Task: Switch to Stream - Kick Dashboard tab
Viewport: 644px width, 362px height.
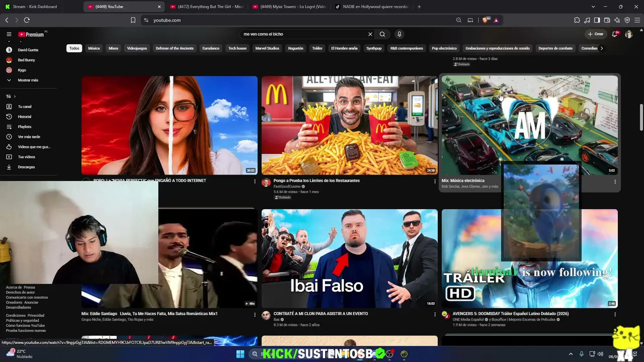Action: click(x=41, y=7)
